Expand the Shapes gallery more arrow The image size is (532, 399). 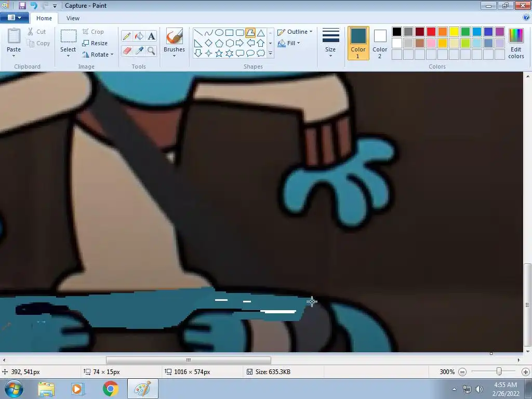pyautogui.click(x=270, y=54)
